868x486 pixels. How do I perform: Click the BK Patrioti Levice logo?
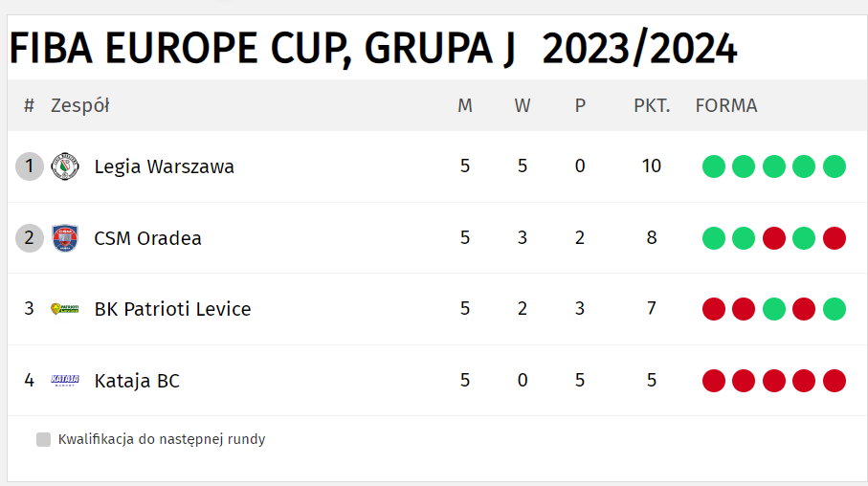[65, 309]
